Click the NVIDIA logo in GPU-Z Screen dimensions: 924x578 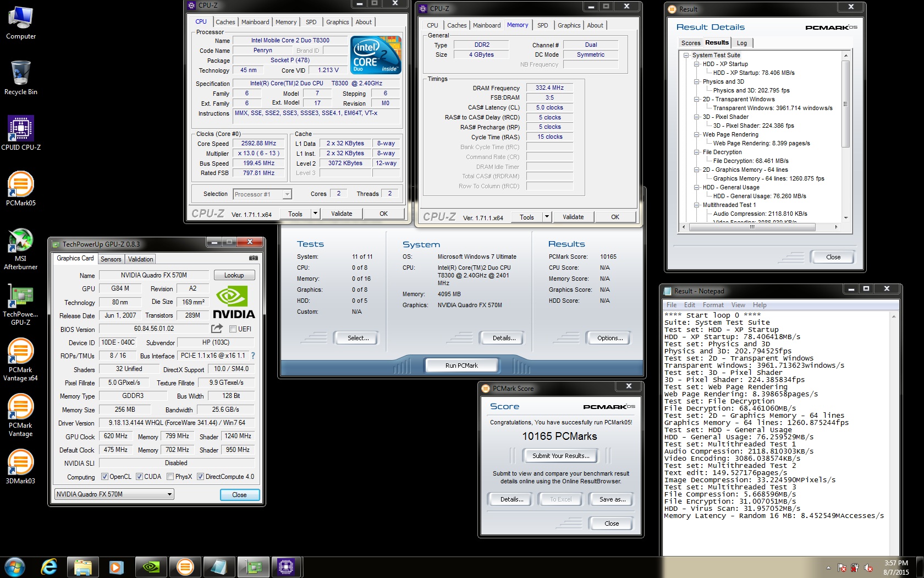click(x=234, y=302)
